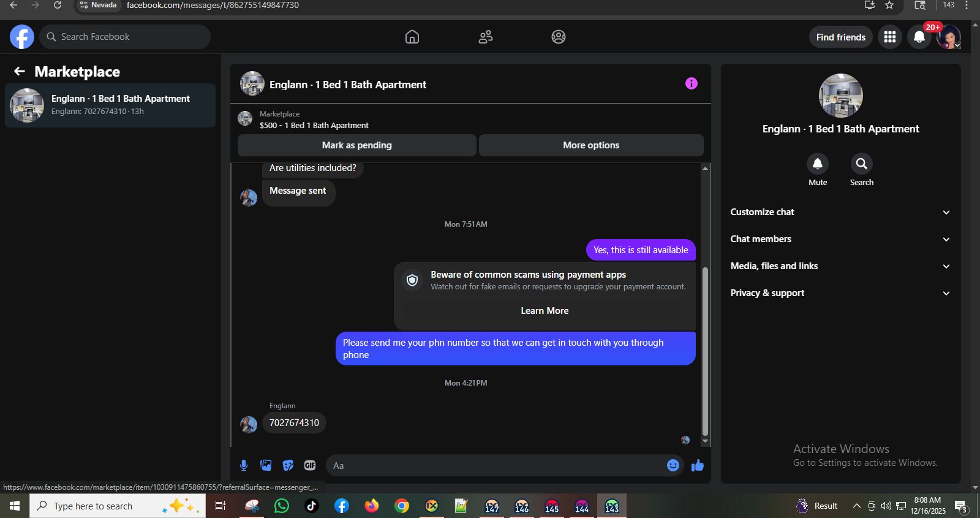
Task: Open the Facebook apps menu grid
Action: [890, 37]
